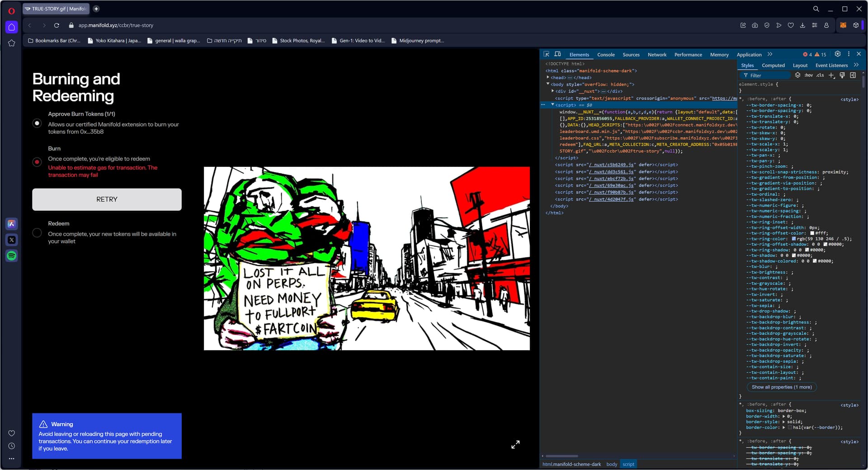
Task: Switch to the Network tab
Action: (x=657, y=55)
